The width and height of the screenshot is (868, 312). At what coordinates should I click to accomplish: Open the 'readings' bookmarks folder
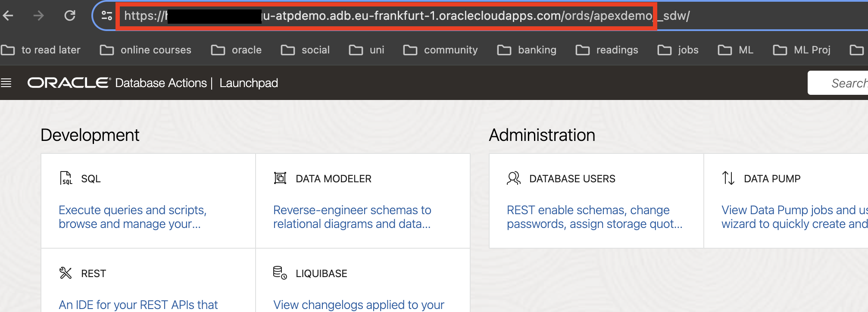click(x=607, y=50)
